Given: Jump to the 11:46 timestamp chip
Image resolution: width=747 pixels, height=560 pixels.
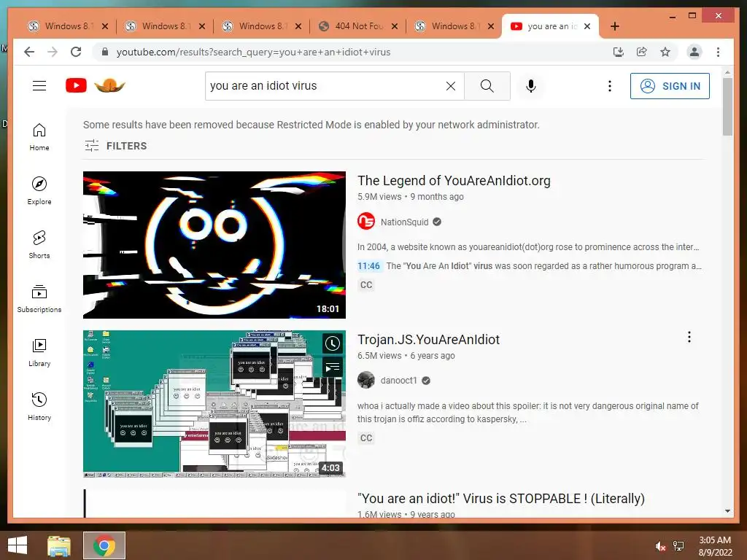Looking at the screenshot, I should click(368, 265).
